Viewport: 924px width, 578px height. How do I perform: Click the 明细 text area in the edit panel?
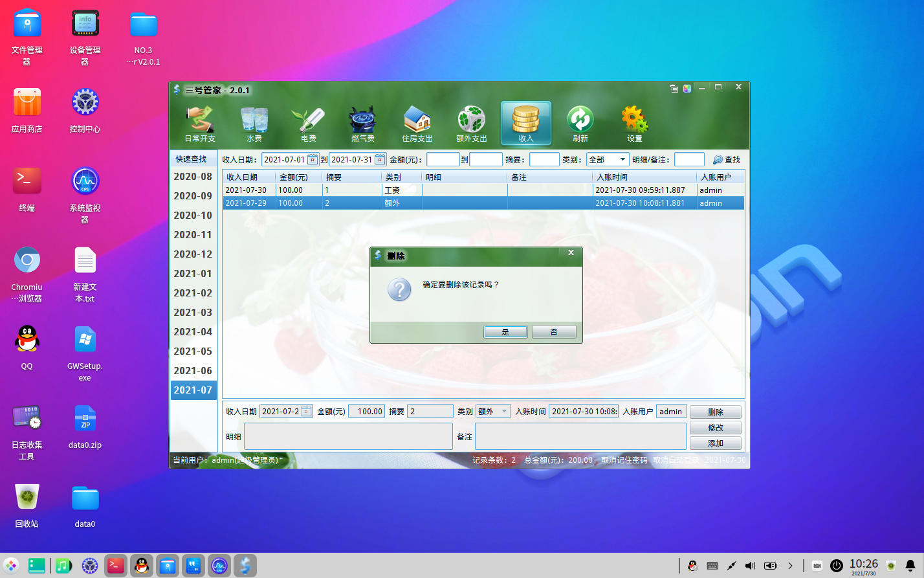(x=348, y=436)
